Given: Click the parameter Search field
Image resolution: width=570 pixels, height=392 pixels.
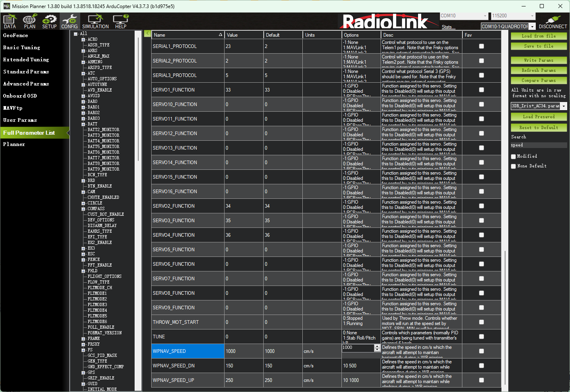Looking at the screenshot, I should click(539, 145).
